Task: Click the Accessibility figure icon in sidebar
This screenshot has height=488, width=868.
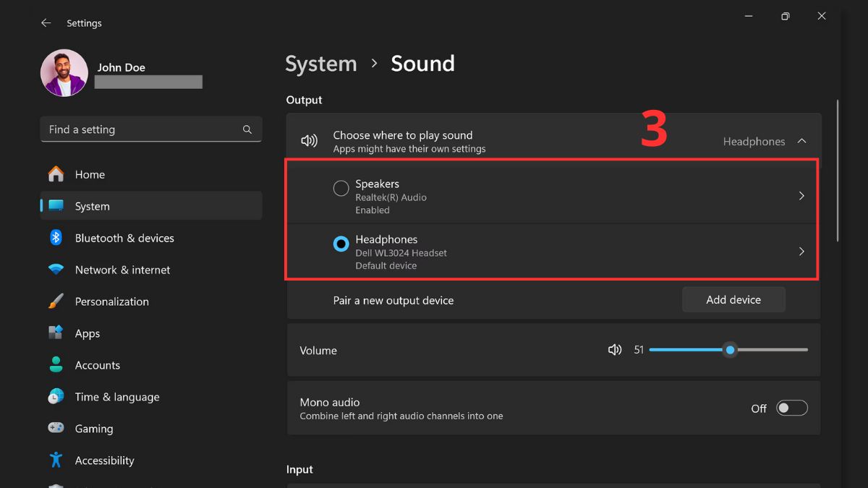Action: pos(56,461)
